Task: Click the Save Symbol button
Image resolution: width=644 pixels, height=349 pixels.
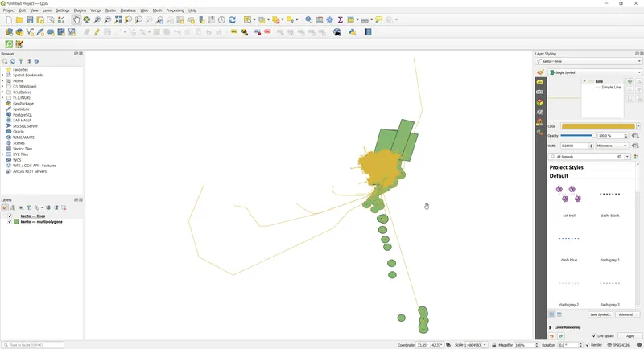Action: coord(601,314)
